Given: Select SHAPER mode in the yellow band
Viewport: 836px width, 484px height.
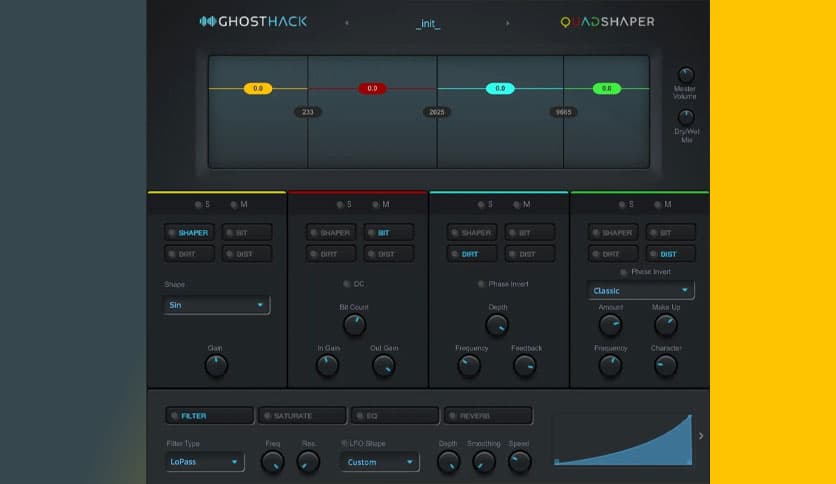Looking at the screenshot, I should pos(189,232).
